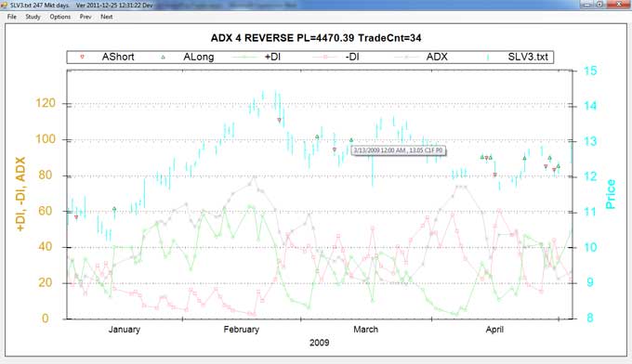Image resolution: width=632 pixels, height=364 pixels.
Task: Go to Prev chart
Action: tap(86, 17)
